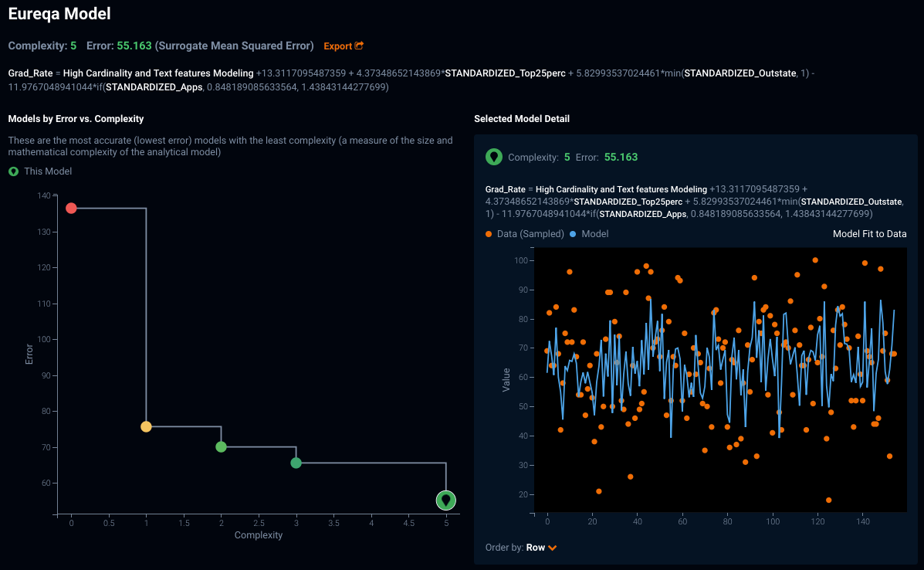Click the Models by Error vs. Complexity heading
Image resolution: width=924 pixels, height=570 pixels.
pyautogui.click(x=76, y=119)
